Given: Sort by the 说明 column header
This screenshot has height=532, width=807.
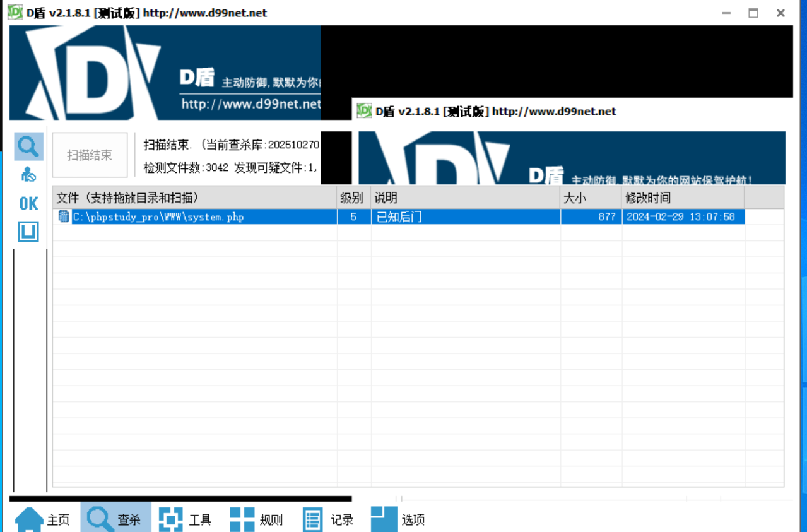Looking at the screenshot, I should coord(466,198).
